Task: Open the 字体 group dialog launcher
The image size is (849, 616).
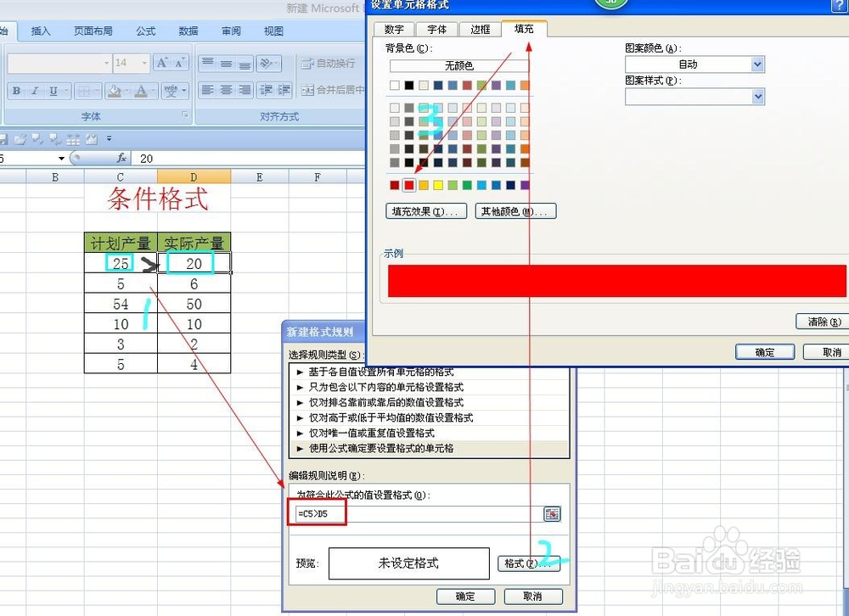Action: 184,115
